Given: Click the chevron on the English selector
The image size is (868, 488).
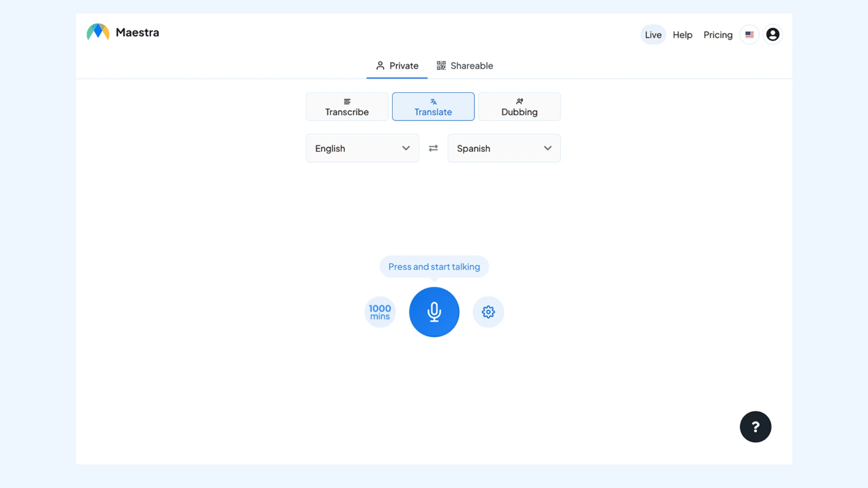Looking at the screenshot, I should point(406,148).
